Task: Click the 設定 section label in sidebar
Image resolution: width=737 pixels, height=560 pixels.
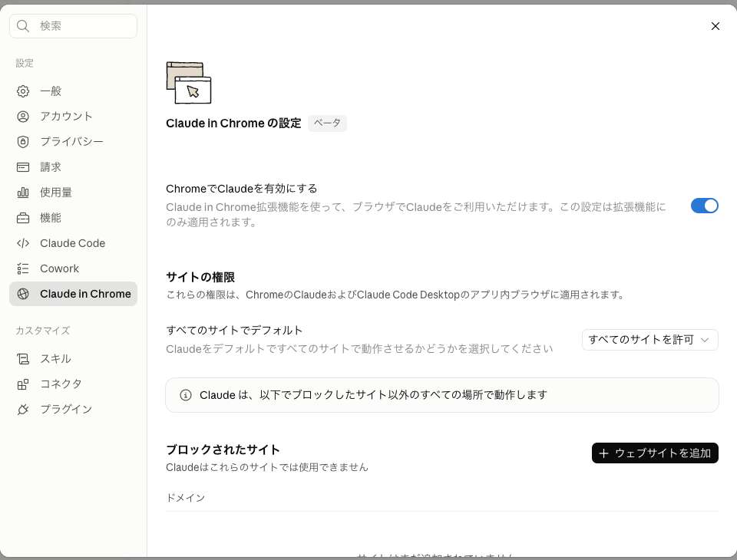Action: (x=25, y=64)
